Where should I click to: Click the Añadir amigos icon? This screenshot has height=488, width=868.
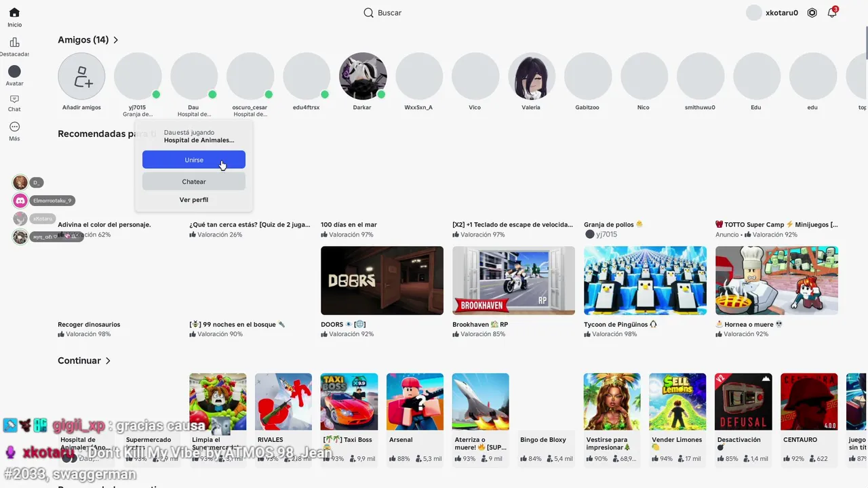pyautogui.click(x=81, y=77)
